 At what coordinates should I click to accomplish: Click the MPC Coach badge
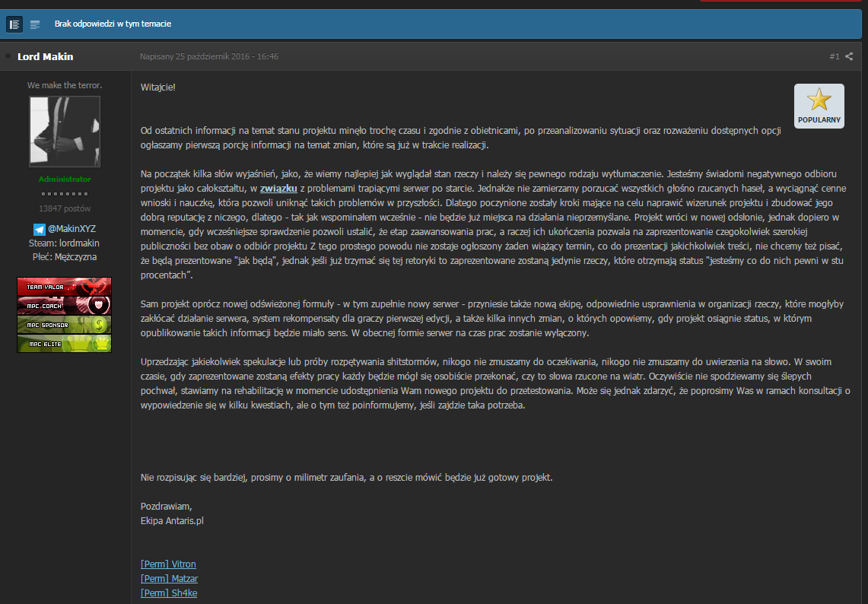[64, 306]
